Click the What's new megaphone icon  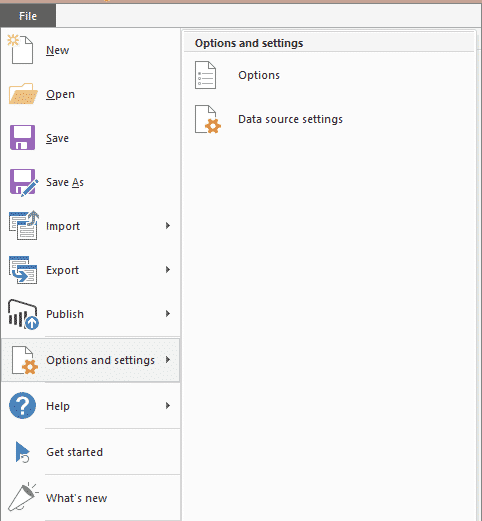click(23, 497)
